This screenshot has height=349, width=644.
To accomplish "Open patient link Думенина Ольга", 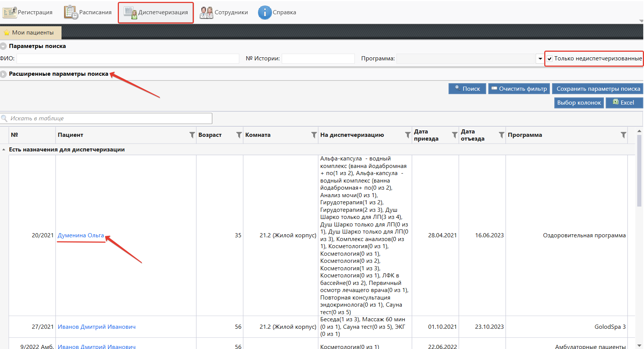I will coord(81,235).
